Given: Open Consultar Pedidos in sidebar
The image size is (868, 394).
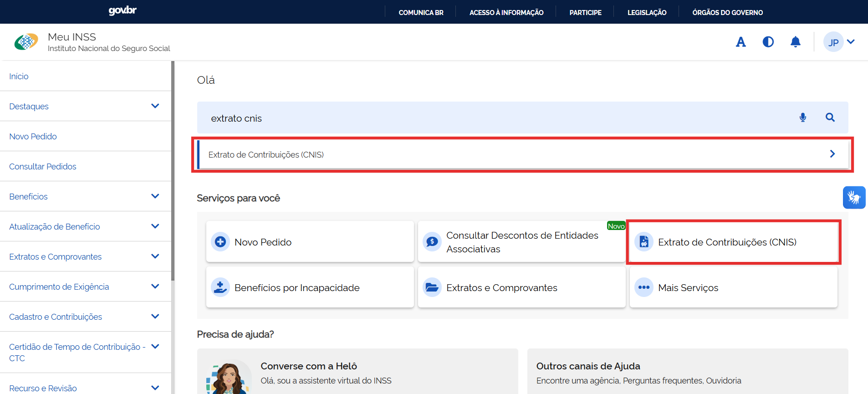Looking at the screenshot, I should click(86, 166).
